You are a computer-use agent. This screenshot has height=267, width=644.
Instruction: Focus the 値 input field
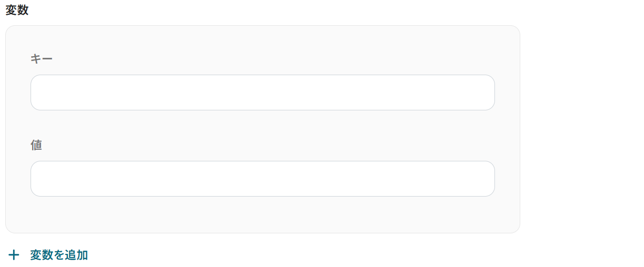click(263, 179)
